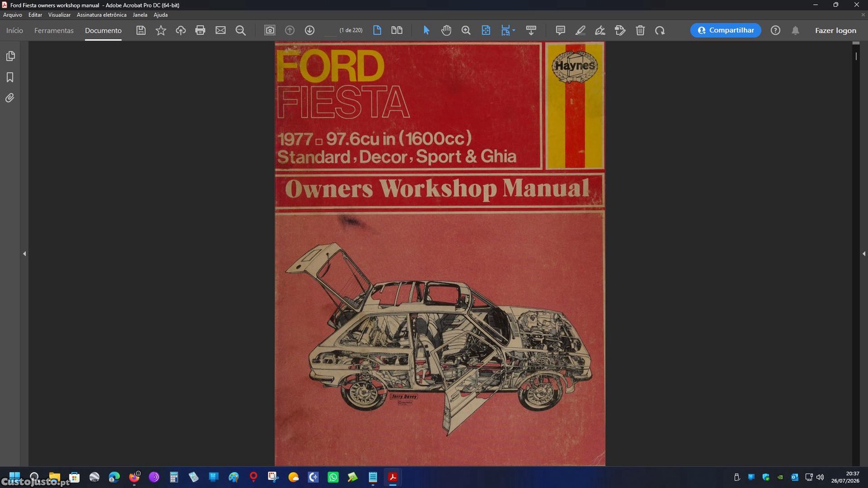Save the file with the floppy disk icon
This screenshot has width=868, height=488.
coord(141,30)
